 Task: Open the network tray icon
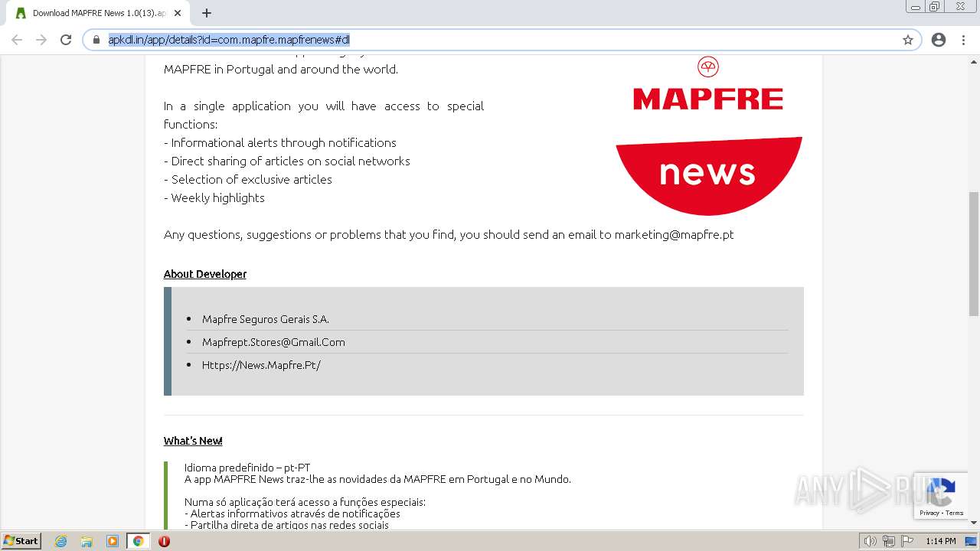[x=889, y=541]
